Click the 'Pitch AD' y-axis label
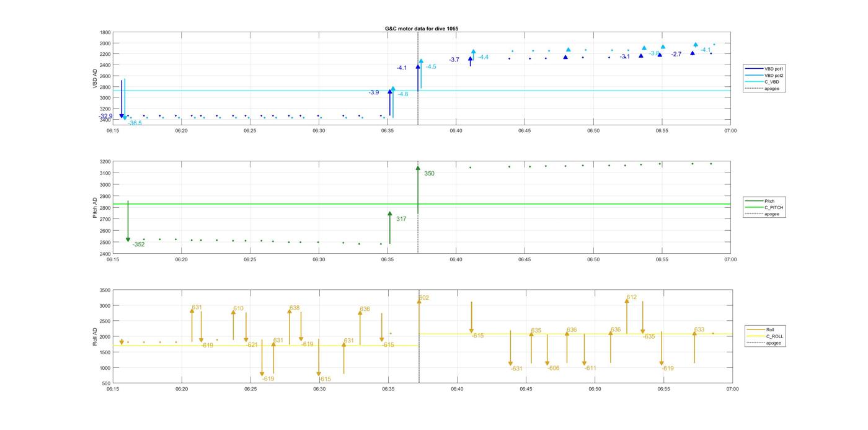The width and height of the screenshot is (868, 430). [x=95, y=207]
